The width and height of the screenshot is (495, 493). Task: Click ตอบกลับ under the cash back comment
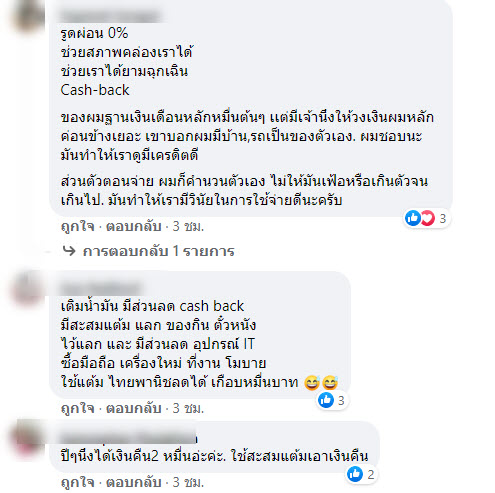[x=134, y=408]
